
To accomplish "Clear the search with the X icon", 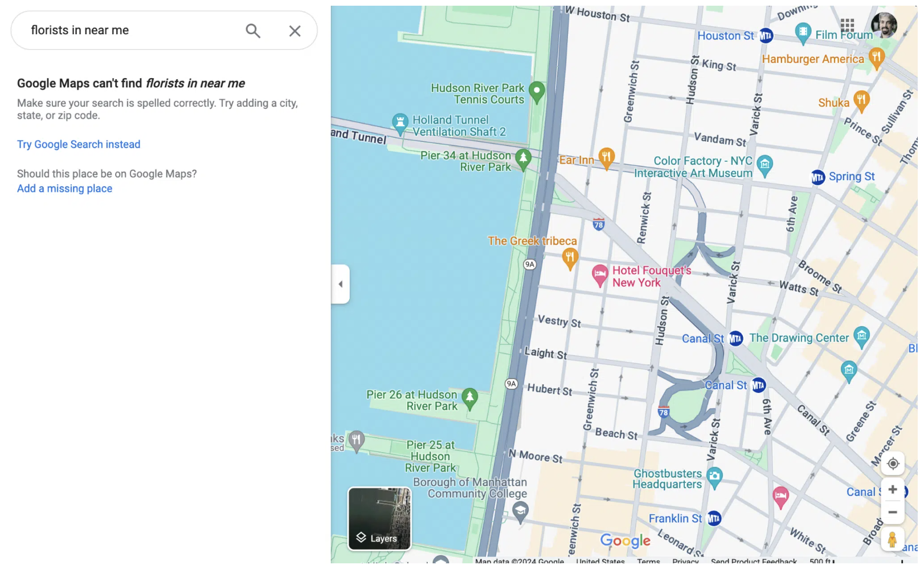I will click(x=295, y=31).
